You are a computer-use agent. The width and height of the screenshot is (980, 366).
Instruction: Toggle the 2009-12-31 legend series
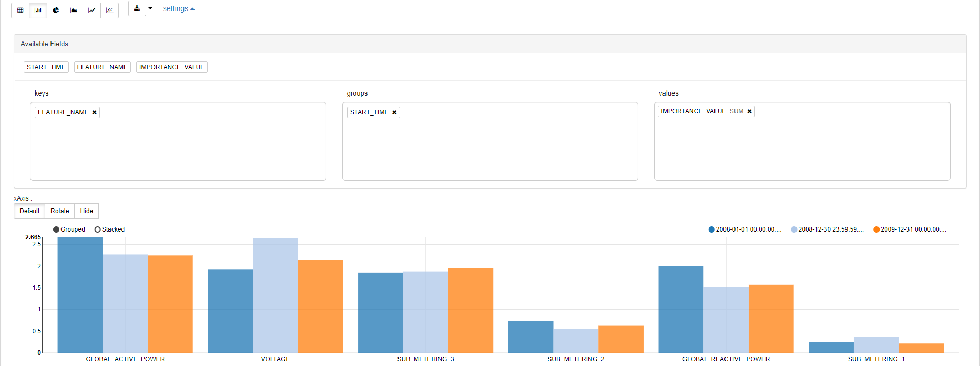pyautogui.click(x=910, y=229)
